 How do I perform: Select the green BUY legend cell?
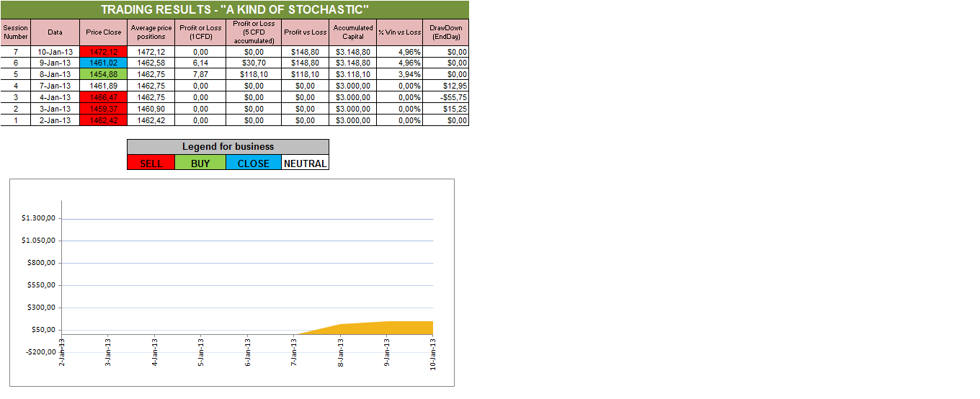[x=200, y=163]
